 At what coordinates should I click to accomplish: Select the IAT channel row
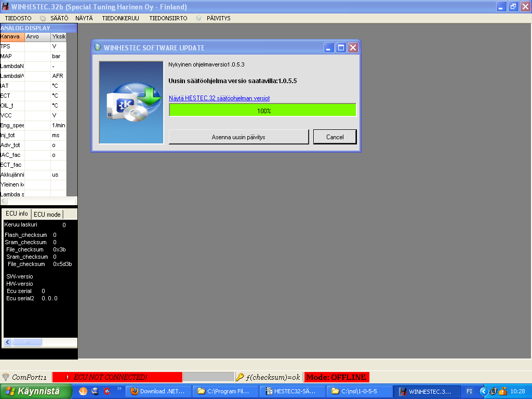click(33, 86)
